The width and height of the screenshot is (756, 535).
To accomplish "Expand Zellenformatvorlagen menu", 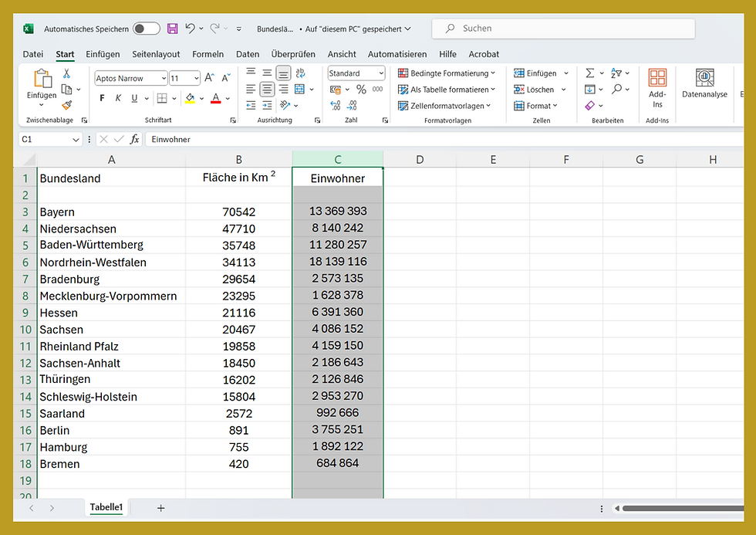I will pos(444,106).
